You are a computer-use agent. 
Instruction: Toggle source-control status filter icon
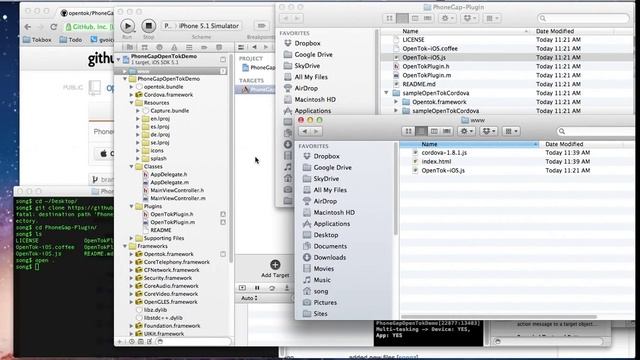[x=141, y=342]
